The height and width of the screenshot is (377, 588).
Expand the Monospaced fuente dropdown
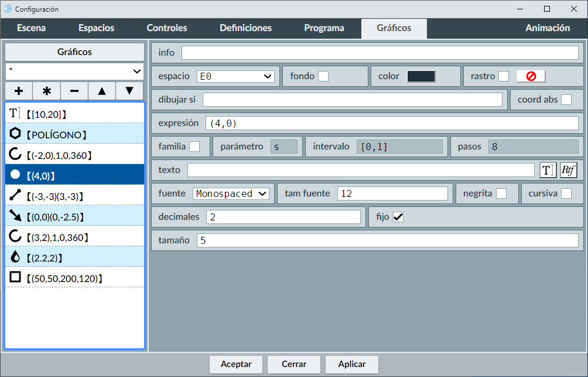click(231, 193)
